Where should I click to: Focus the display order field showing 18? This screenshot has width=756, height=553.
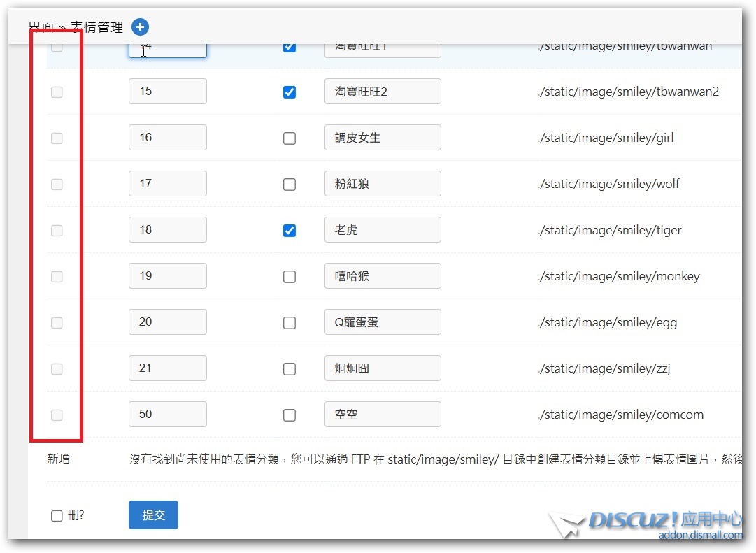tap(168, 229)
